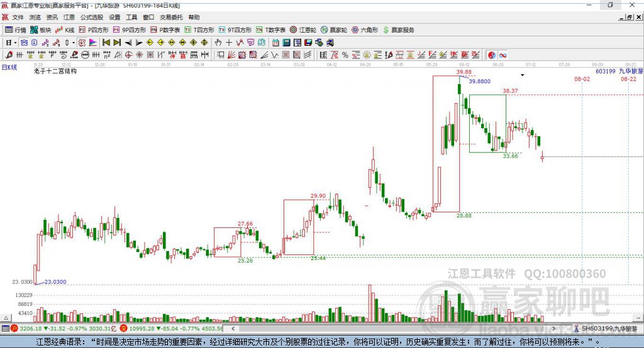Launch the 江恩轮 Gann wheel
The image size is (644, 348).
click(303, 30)
